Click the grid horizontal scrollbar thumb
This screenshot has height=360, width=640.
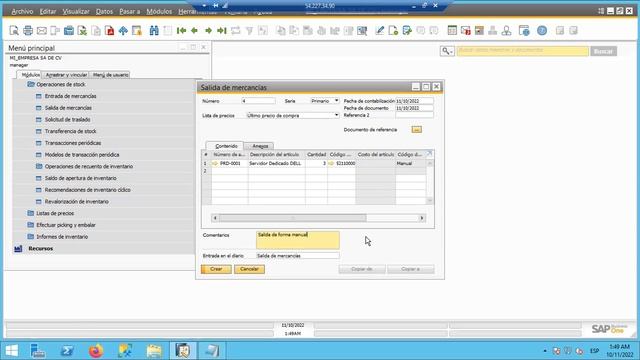(x=292, y=218)
